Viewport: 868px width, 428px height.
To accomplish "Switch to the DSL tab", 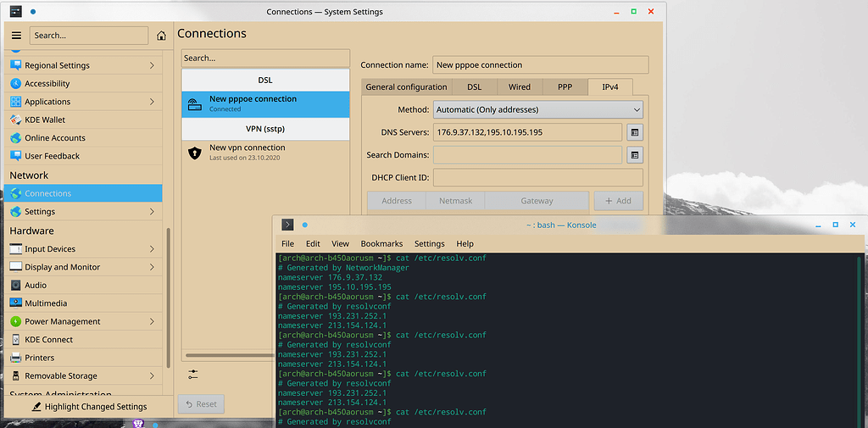I will pos(474,87).
